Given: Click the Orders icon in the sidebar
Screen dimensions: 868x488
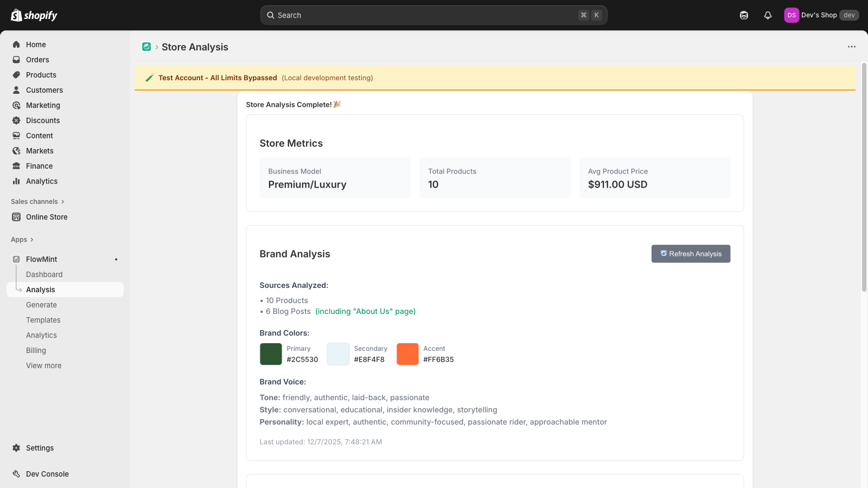Looking at the screenshot, I should [16, 60].
